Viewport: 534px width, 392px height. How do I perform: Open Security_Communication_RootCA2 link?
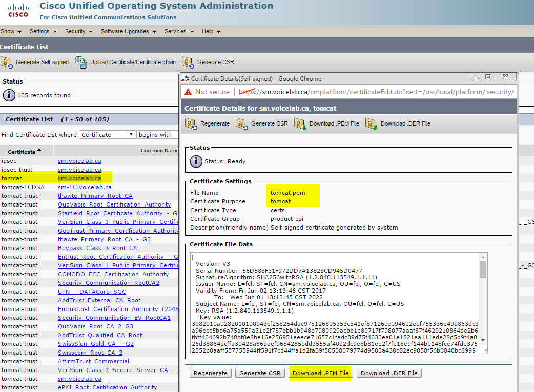[108, 283]
